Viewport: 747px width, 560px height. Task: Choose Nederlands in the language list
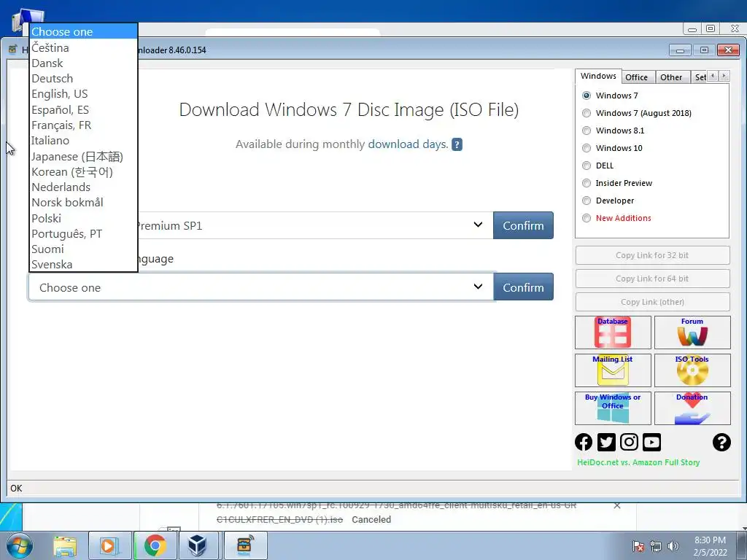83,187
